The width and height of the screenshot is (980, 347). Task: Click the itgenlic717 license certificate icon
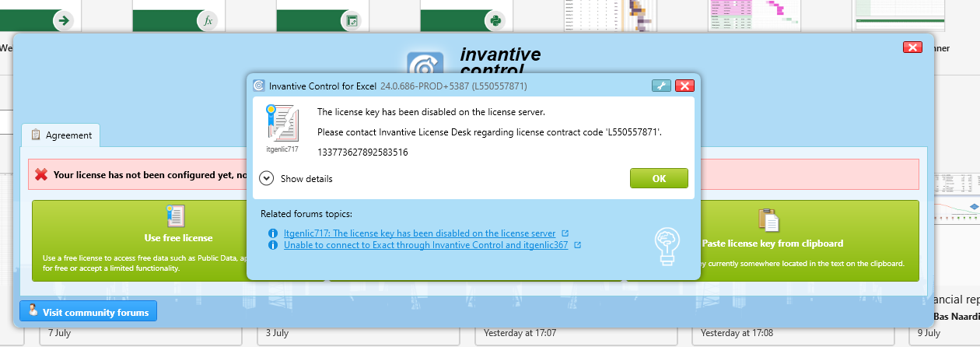point(282,122)
